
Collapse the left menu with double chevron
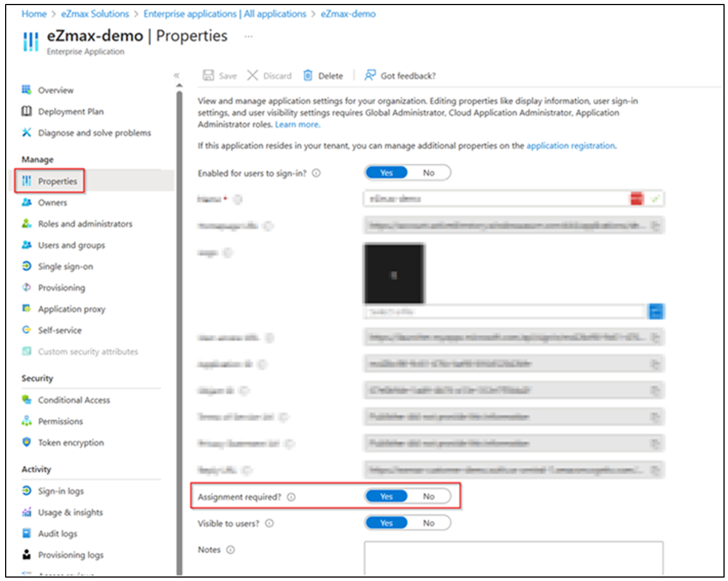point(176,75)
